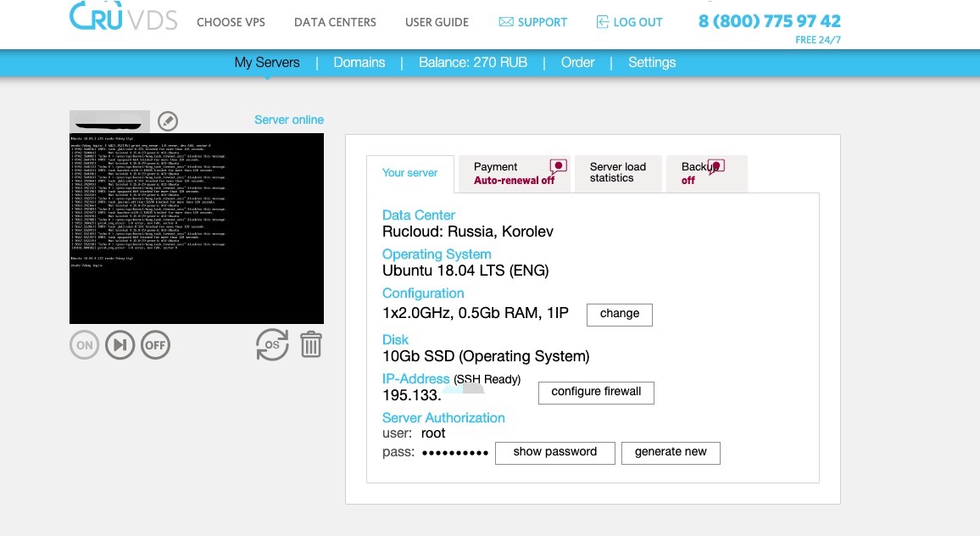
Task: Click Rucloud: Russia, Korolev text
Action: pyautogui.click(x=468, y=232)
